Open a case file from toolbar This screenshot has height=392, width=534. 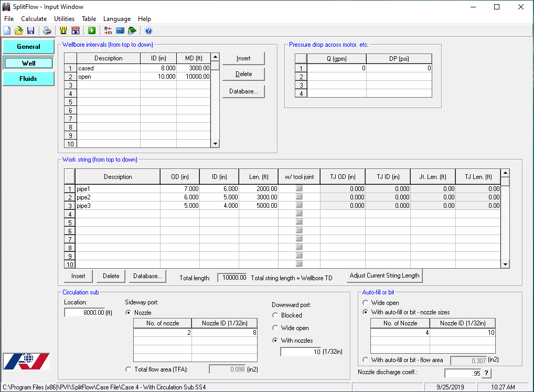[x=19, y=30]
